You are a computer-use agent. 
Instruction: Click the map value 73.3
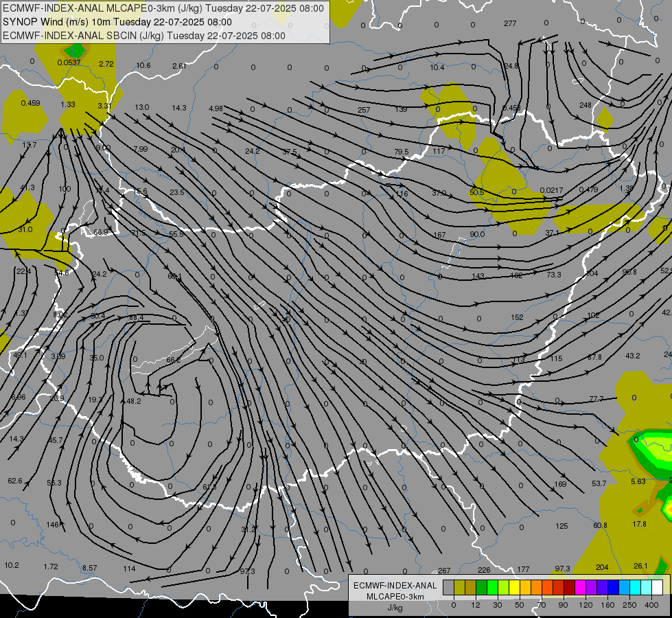[553, 275]
